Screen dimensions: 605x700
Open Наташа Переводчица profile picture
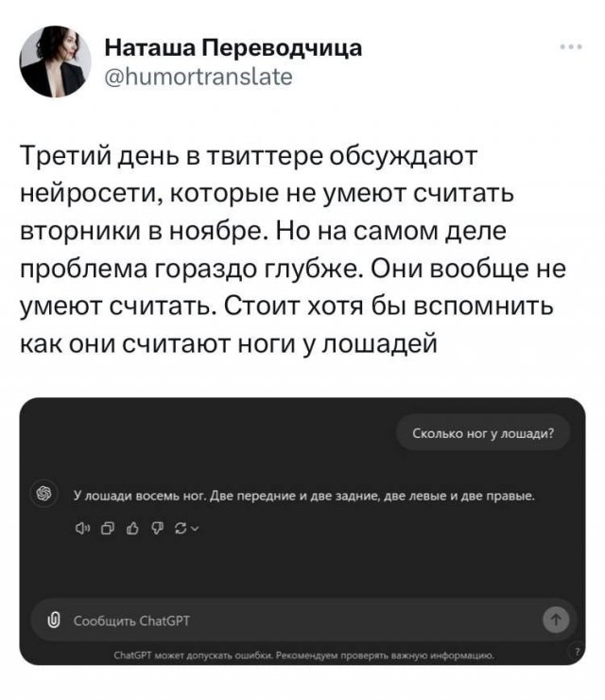(x=55, y=60)
